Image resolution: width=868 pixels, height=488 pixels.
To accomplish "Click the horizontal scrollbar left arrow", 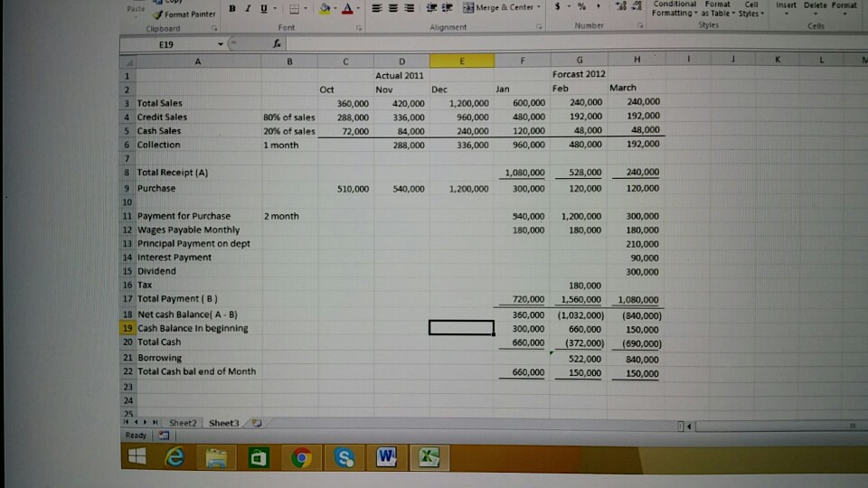I will pos(689,426).
